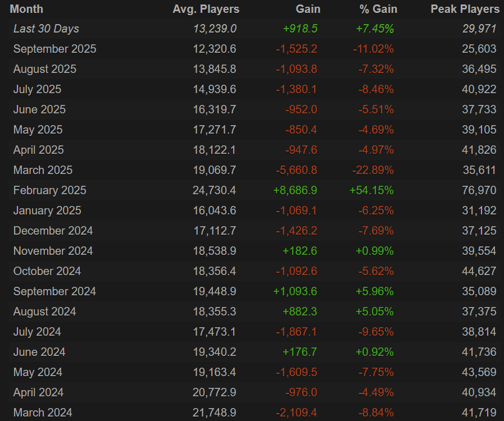Select peak players value 76,970

[479, 190]
